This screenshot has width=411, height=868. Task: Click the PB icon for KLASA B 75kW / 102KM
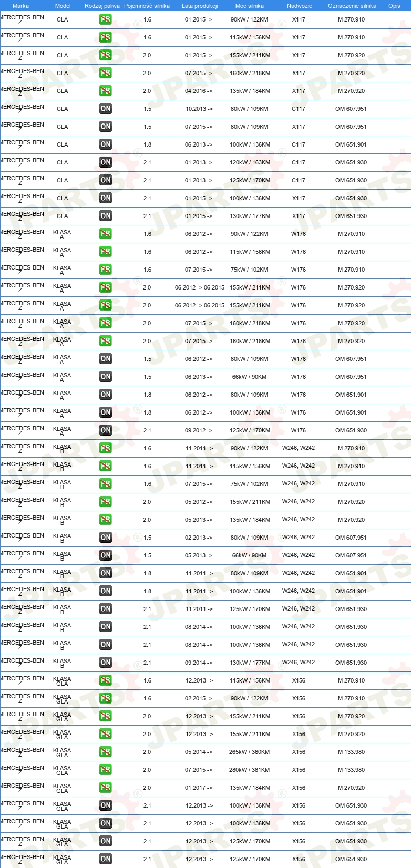click(106, 484)
